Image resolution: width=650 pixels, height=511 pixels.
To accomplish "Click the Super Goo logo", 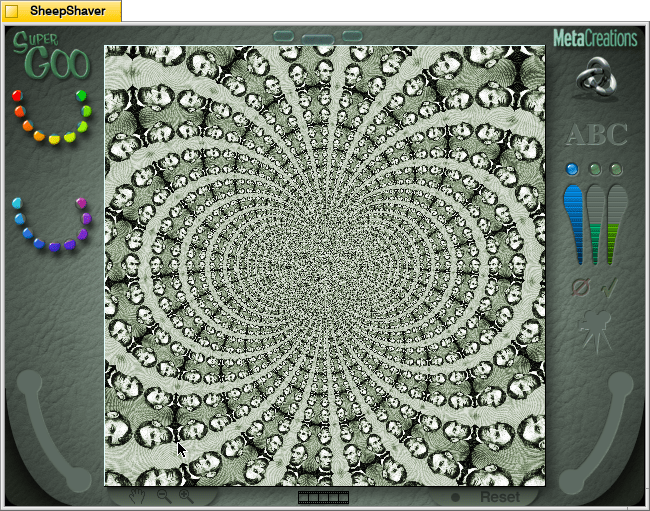I will click(x=51, y=55).
